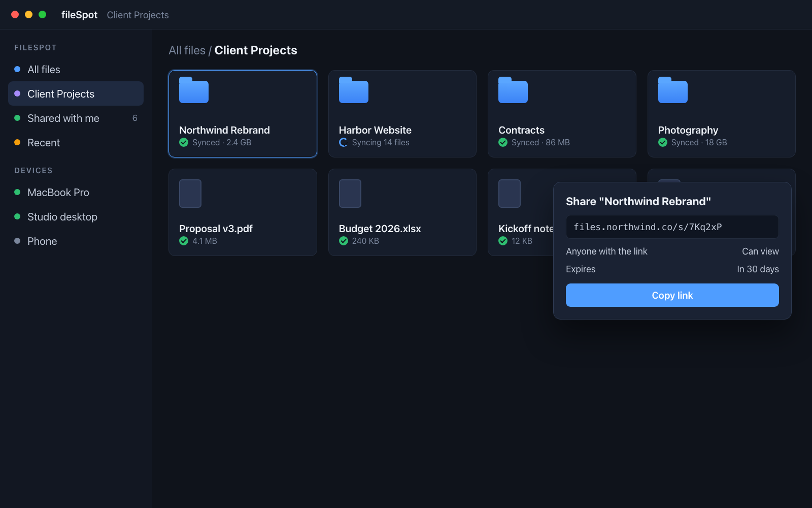812x508 pixels.
Task: Go to All files in sidebar
Action: (x=76, y=69)
